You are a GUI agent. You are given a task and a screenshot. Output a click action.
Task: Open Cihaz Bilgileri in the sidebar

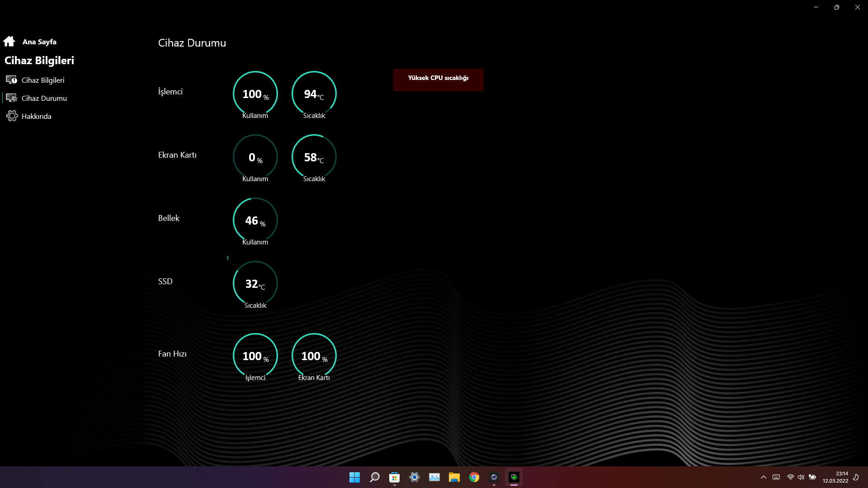pos(43,80)
